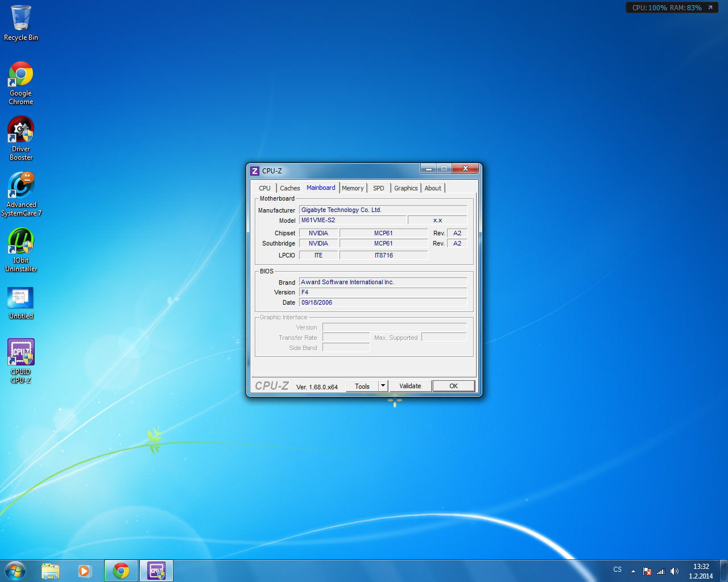This screenshot has width=728, height=582.
Task: Select the CPUID CPU-Z desktop shortcut
Action: (21, 361)
